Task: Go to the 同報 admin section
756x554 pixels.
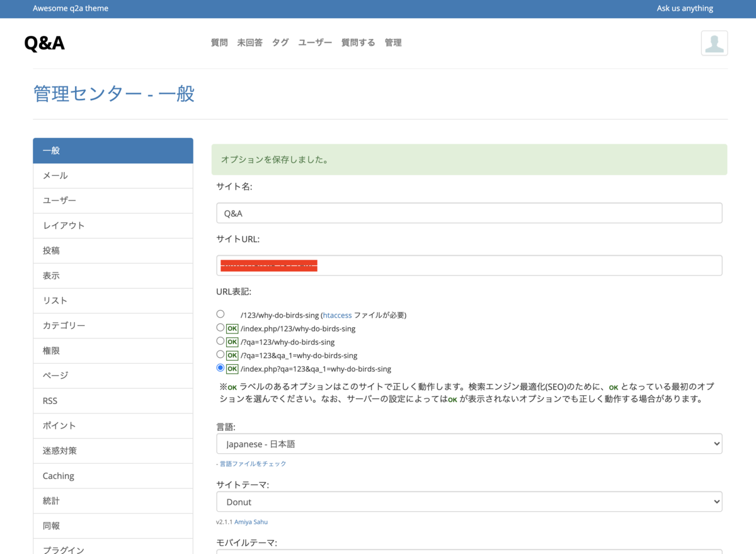Action: (113, 526)
